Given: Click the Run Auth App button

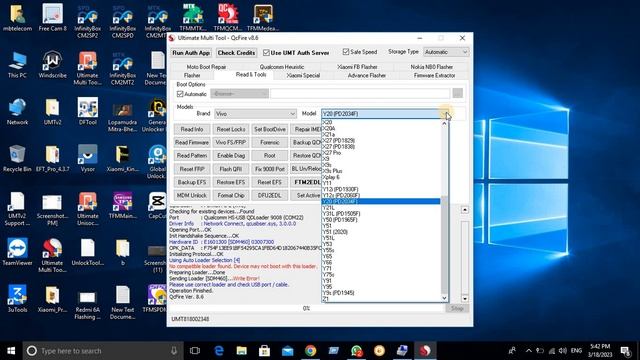Looking at the screenshot, I should click(x=191, y=53).
